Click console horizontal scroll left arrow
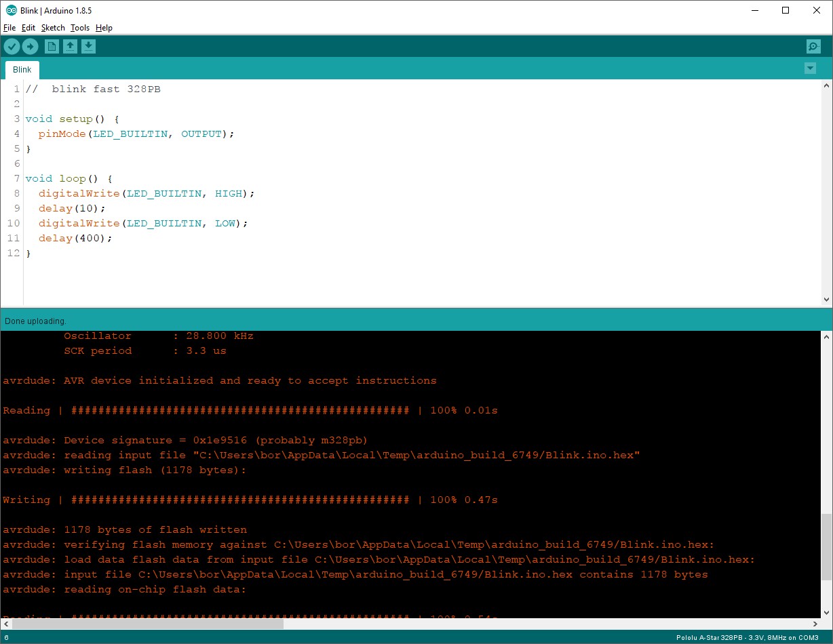The width and height of the screenshot is (833, 644). (x=6, y=624)
